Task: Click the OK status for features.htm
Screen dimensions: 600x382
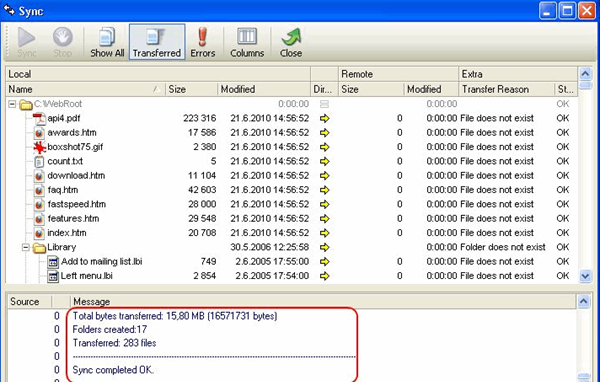Action: (562, 219)
